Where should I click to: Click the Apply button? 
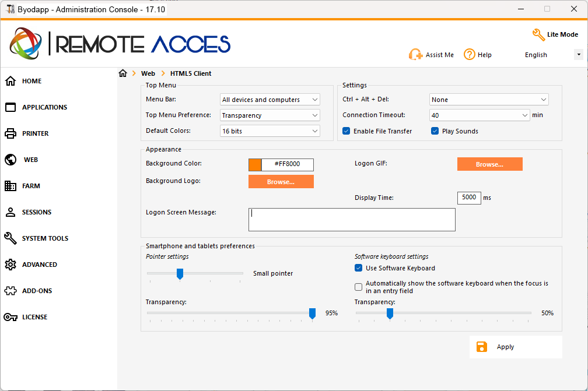516,347
